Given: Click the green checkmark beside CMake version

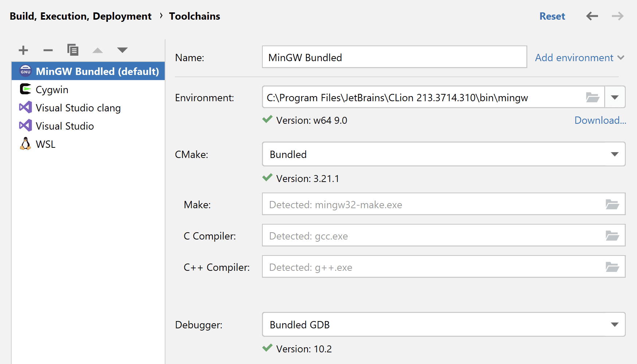Looking at the screenshot, I should 267,178.
